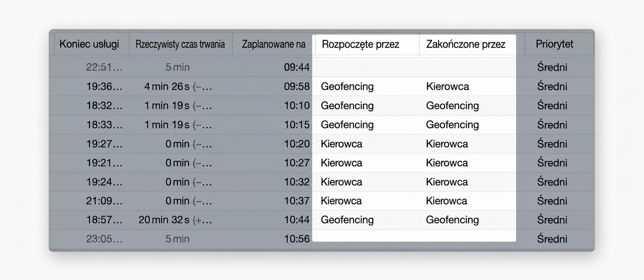This screenshot has width=644, height=280.
Task: Click the service end time 22:51…
Action: point(104,67)
